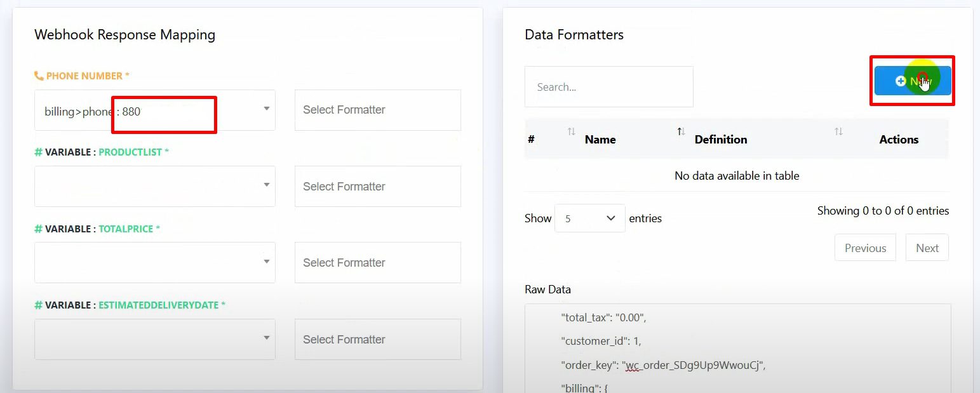The height and width of the screenshot is (393, 980).
Task: Click the phone icon beside PHONE NUMBER
Action: pyautogui.click(x=39, y=76)
